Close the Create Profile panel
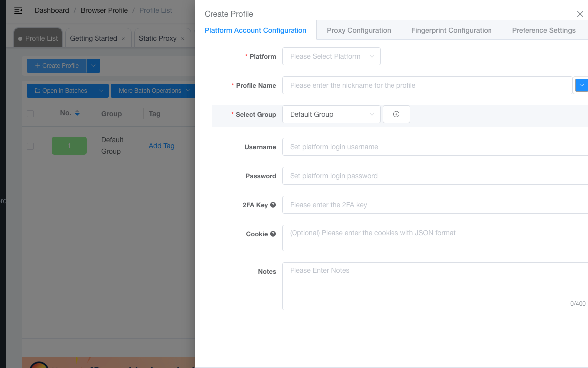The width and height of the screenshot is (588, 368). (x=580, y=14)
